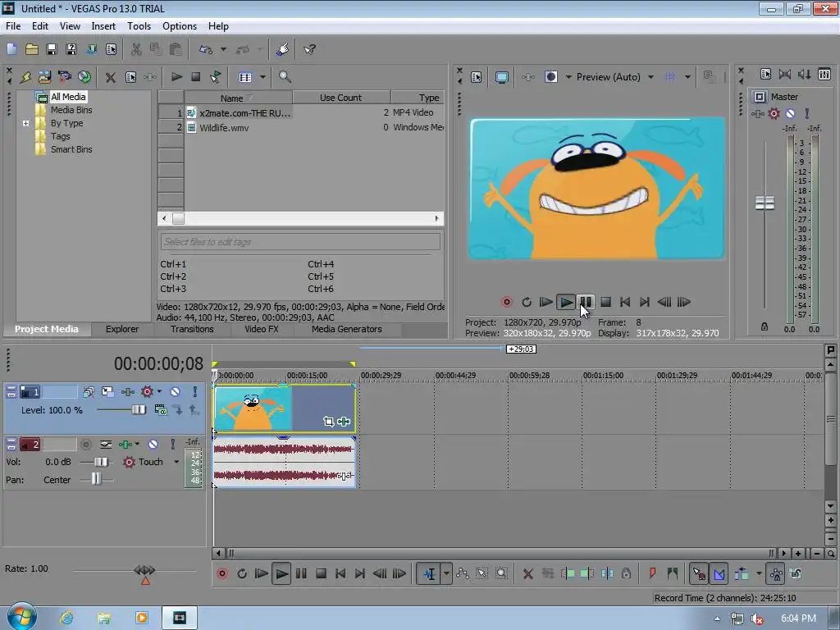Open the Undo history dropdown arrow
Viewport: 840px width, 630px height.
tap(223, 49)
